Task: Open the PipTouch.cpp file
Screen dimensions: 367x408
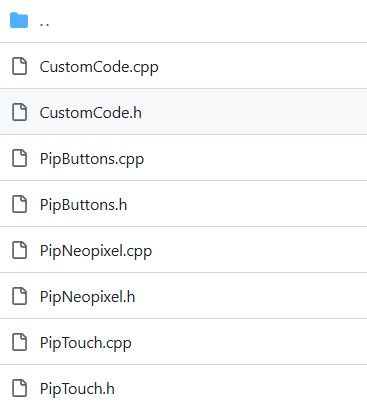Action: click(x=86, y=343)
